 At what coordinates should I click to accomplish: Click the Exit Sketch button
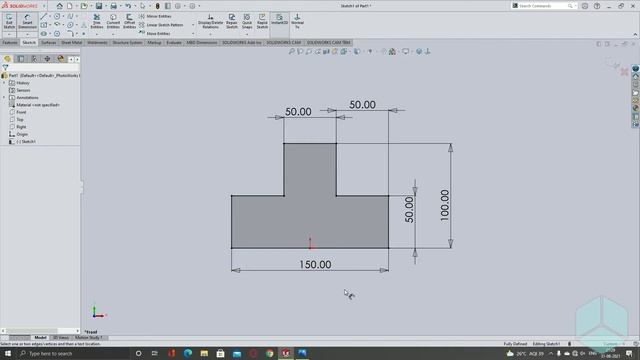tap(9, 21)
